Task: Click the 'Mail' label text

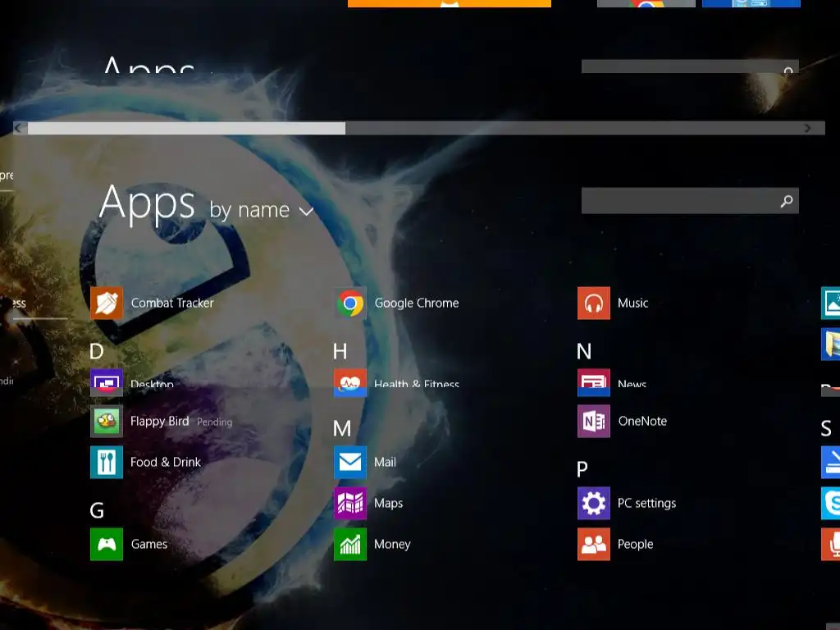Action: pyautogui.click(x=386, y=463)
